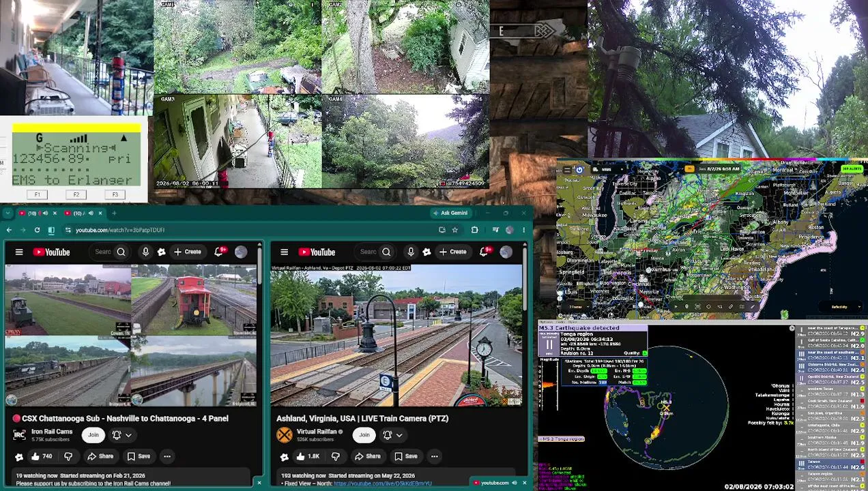The height and width of the screenshot is (491, 868).
Task: Open more actions for the CSX Chattanooga video
Action: [x=167, y=456]
